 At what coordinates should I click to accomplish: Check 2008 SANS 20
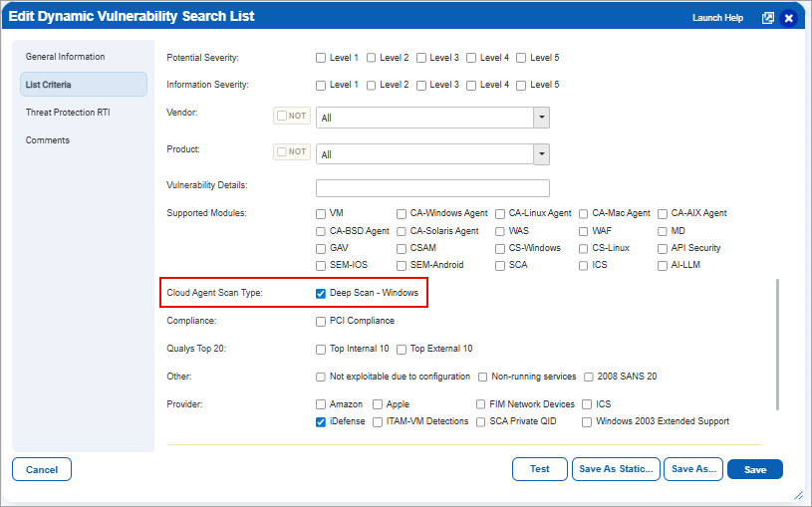pos(588,378)
